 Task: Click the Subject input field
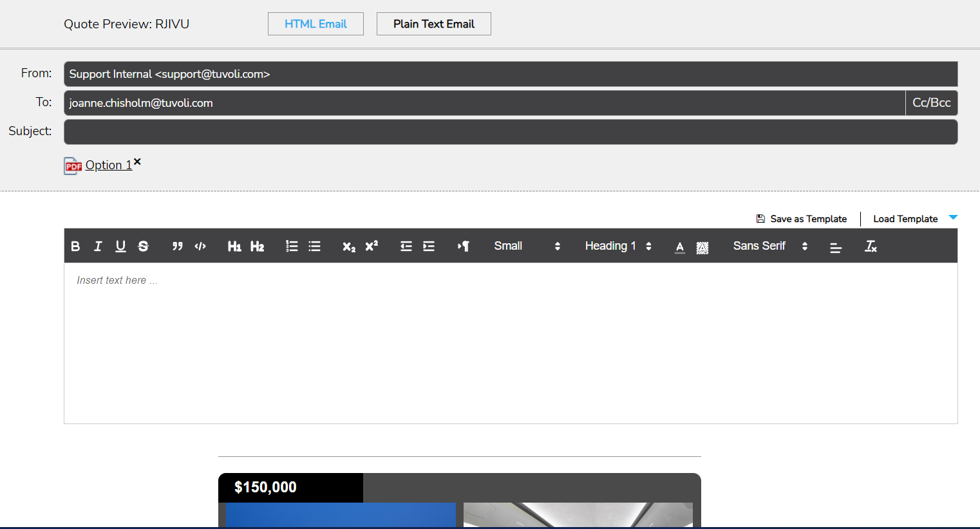(510, 132)
